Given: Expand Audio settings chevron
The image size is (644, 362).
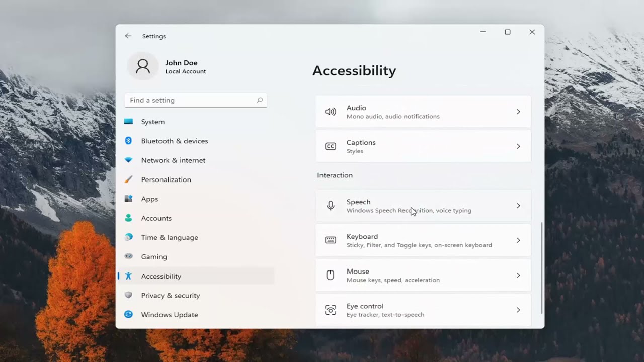Looking at the screenshot, I should [518, 112].
